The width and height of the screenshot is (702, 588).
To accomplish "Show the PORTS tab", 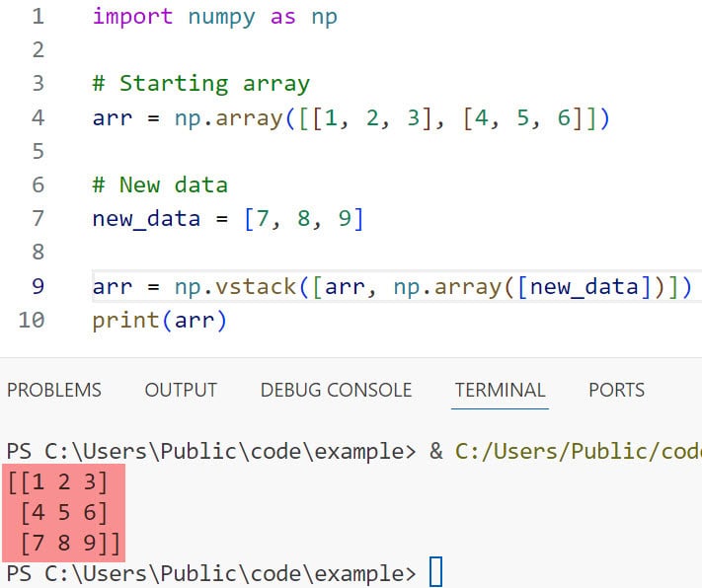I will [x=616, y=390].
